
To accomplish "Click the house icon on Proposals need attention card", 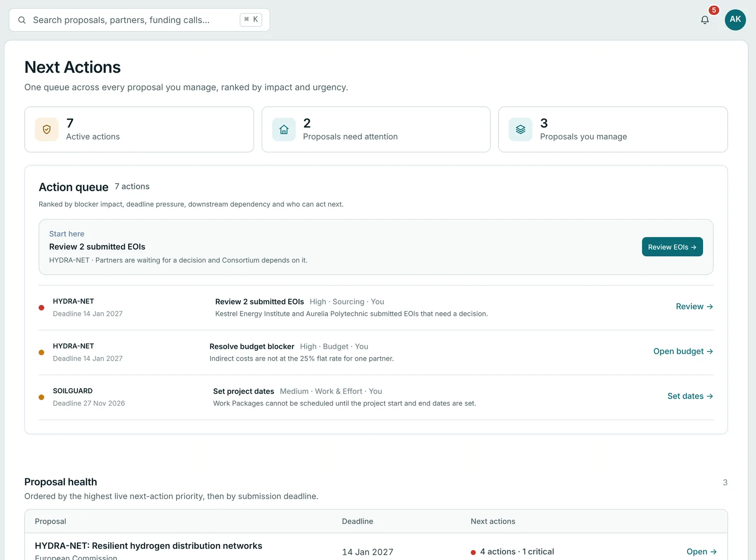I will coord(284,129).
